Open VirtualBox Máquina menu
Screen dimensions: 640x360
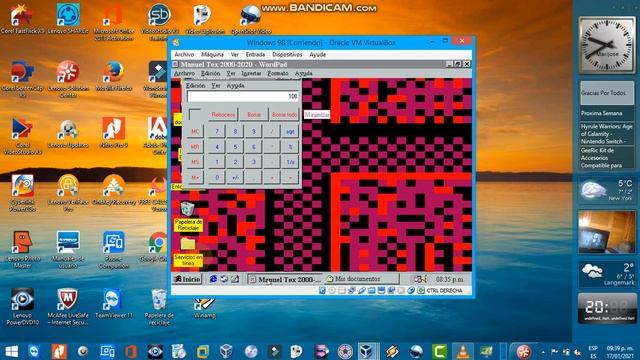pyautogui.click(x=212, y=54)
